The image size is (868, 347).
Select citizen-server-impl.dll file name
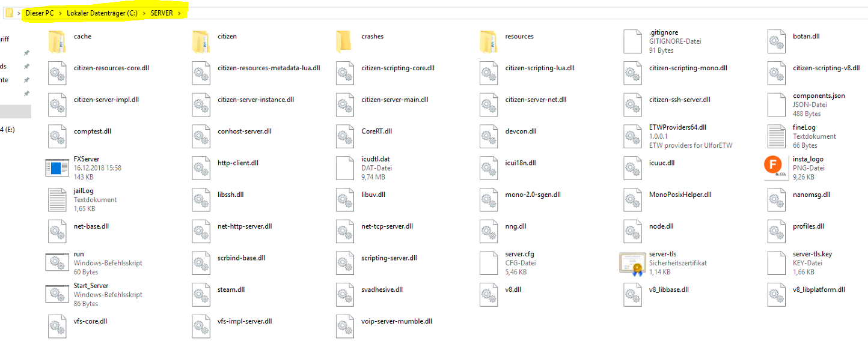[106, 100]
